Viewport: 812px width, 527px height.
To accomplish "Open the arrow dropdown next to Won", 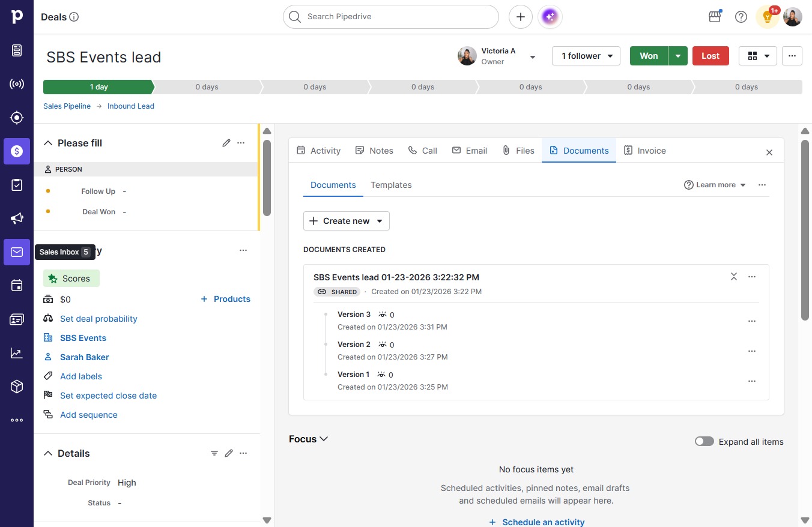I will [x=678, y=56].
